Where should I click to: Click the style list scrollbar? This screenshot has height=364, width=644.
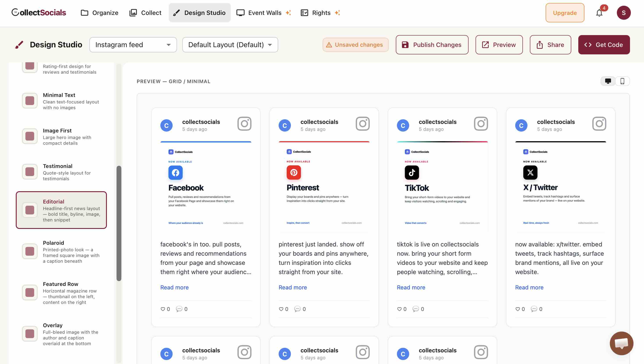[119, 223]
